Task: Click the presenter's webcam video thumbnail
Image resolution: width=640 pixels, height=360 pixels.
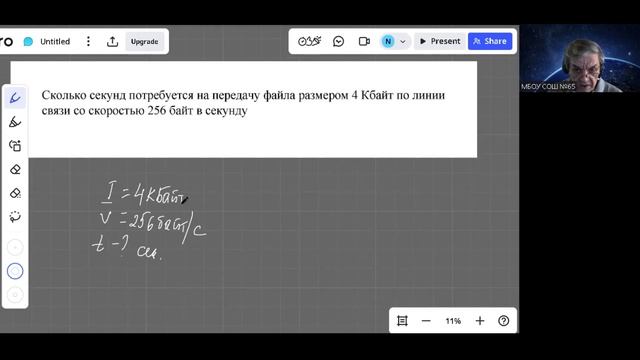Action: point(580,58)
